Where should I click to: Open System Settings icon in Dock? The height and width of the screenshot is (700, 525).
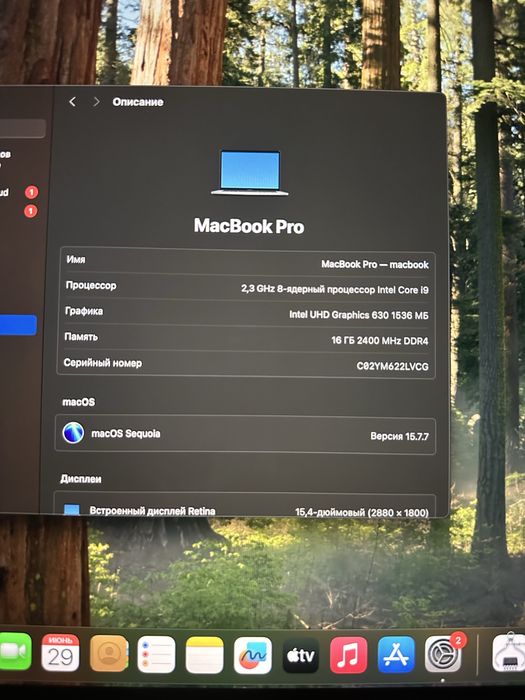coord(443,654)
